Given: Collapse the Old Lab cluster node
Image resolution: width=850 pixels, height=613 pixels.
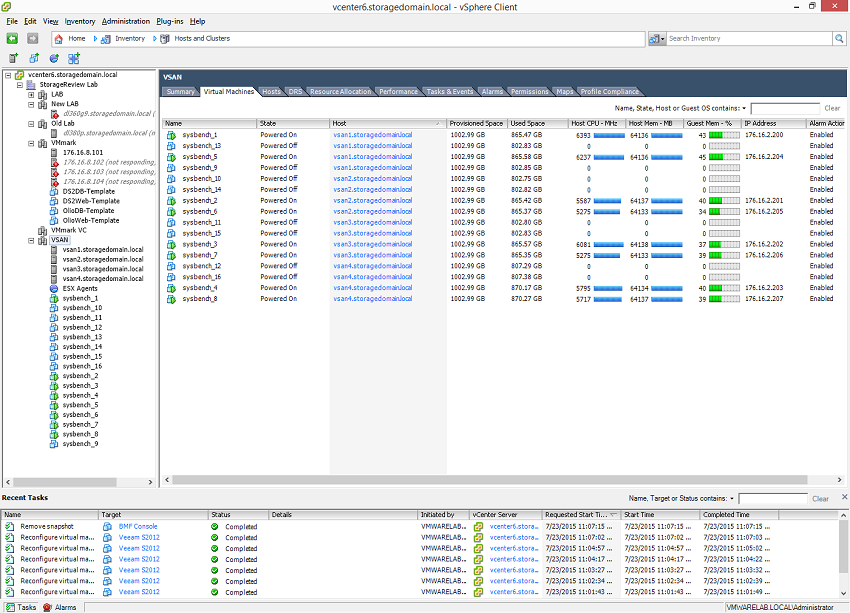Looking at the screenshot, I should pos(31,124).
